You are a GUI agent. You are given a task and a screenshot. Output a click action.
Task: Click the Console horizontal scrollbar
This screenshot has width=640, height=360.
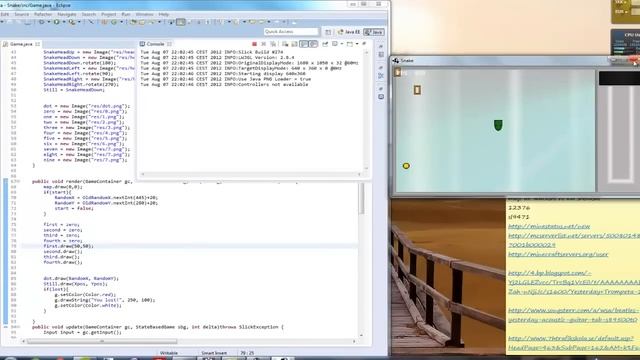click(251, 174)
